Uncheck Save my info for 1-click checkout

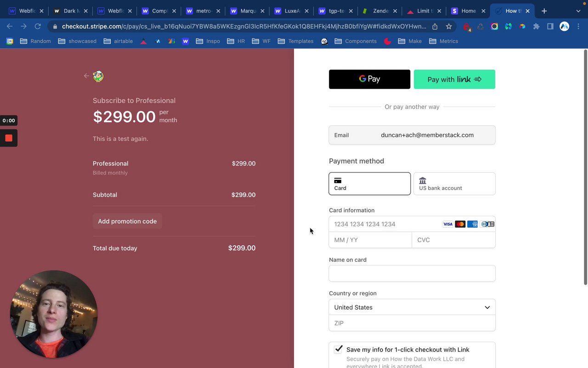(x=339, y=349)
